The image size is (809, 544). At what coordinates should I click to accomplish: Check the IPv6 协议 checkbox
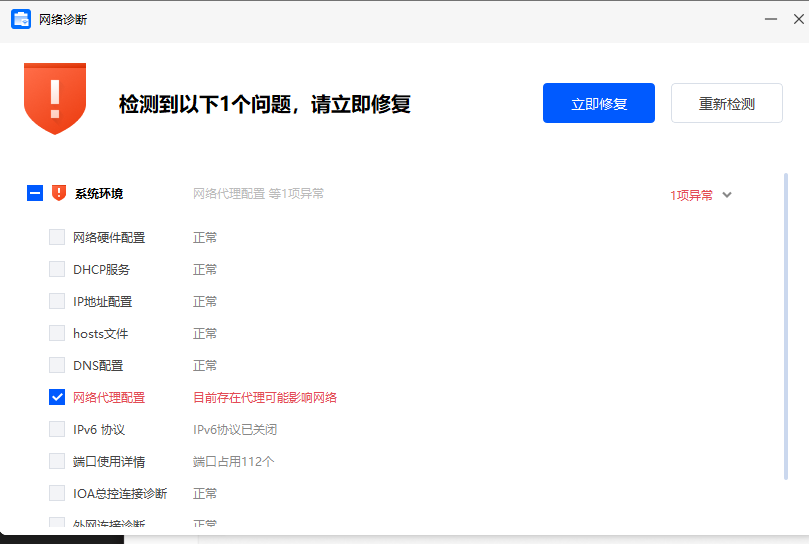coord(57,429)
